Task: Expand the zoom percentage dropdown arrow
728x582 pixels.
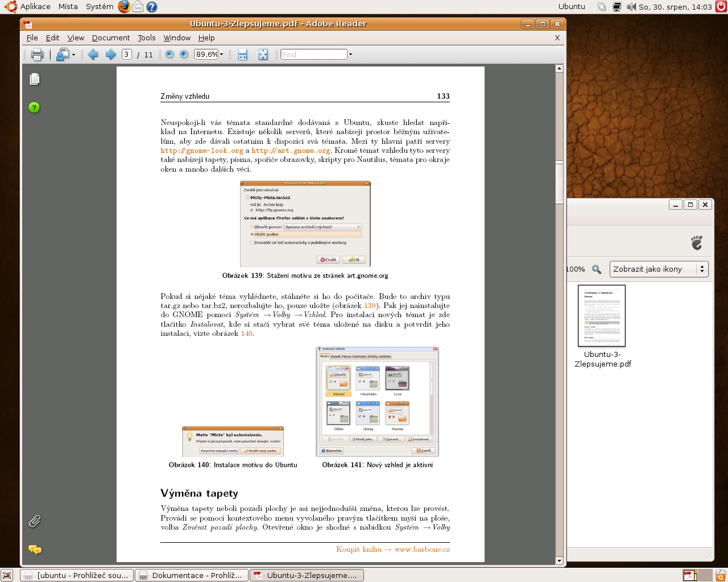Action: [x=222, y=55]
